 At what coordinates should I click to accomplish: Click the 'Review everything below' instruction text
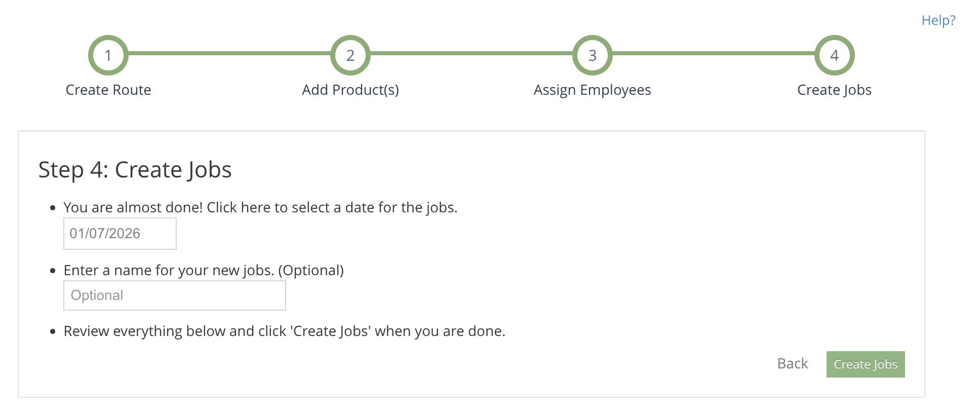pos(284,331)
